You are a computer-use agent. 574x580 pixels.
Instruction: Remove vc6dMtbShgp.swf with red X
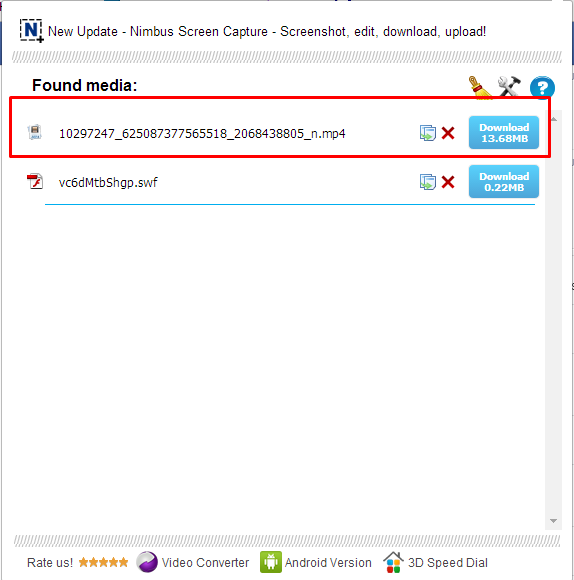tap(448, 182)
